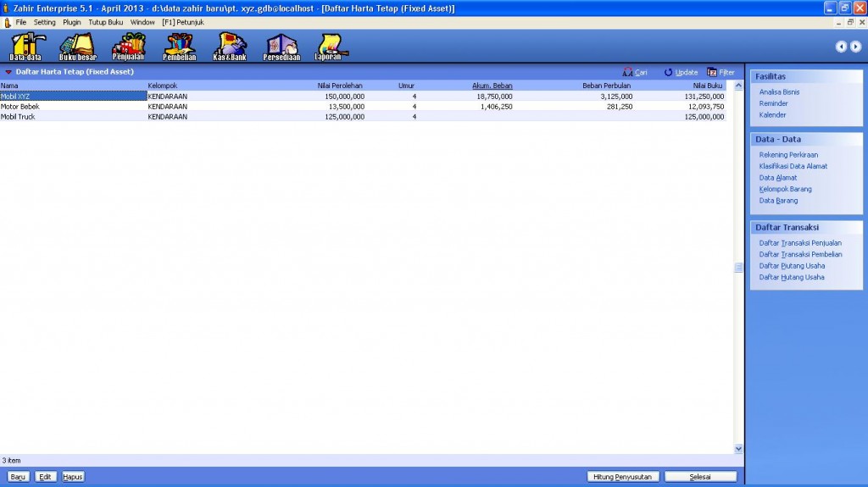Open the Rekening Perkiraan link
868x487 pixels.
point(788,155)
